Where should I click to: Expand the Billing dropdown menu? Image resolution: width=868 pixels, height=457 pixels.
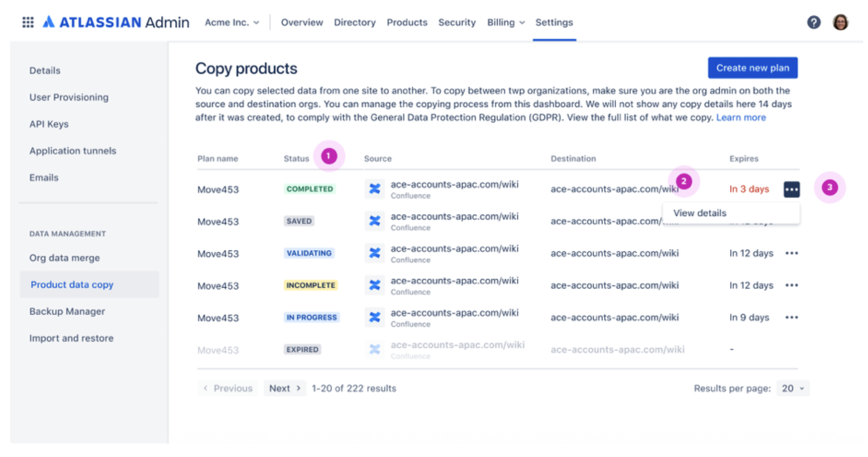(x=506, y=22)
